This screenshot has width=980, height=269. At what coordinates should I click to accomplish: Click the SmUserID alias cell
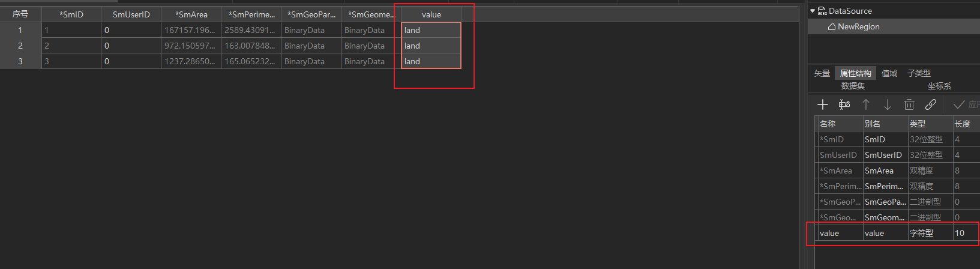click(885, 155)
